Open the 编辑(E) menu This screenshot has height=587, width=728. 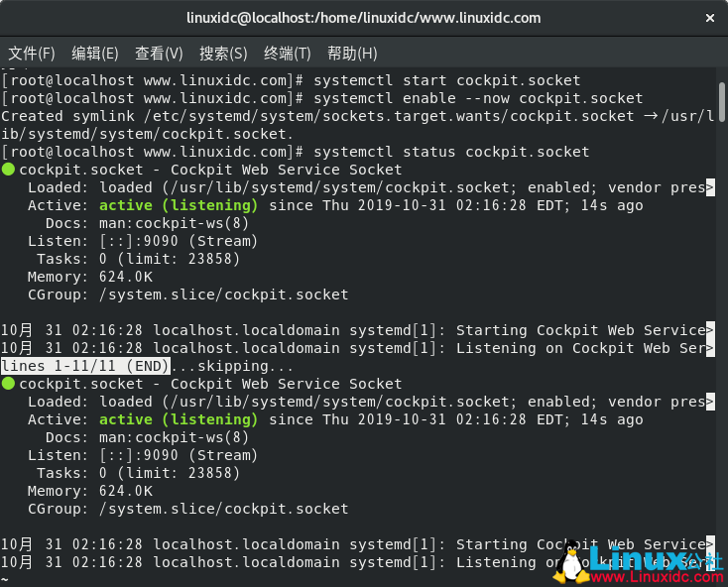95,54
